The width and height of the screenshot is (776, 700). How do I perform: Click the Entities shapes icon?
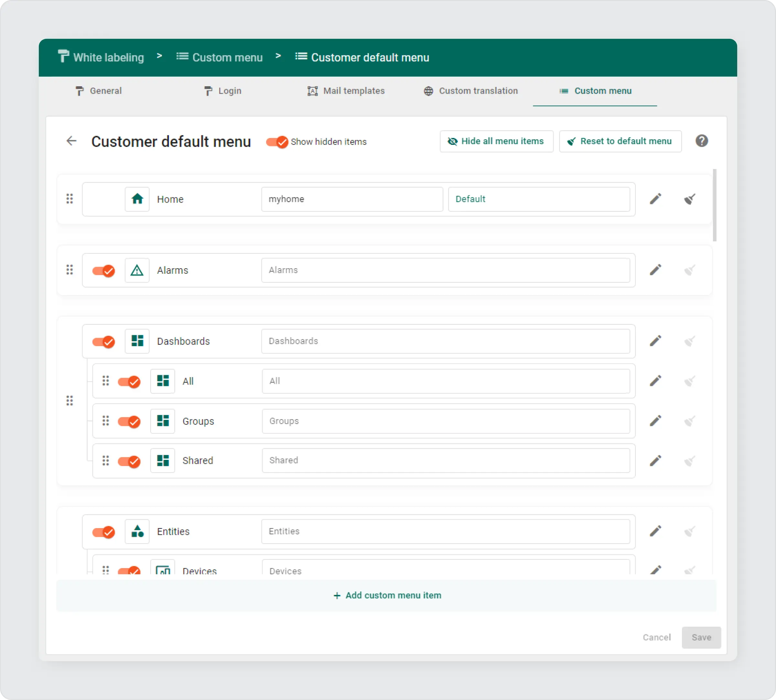[x=137, y=532]
